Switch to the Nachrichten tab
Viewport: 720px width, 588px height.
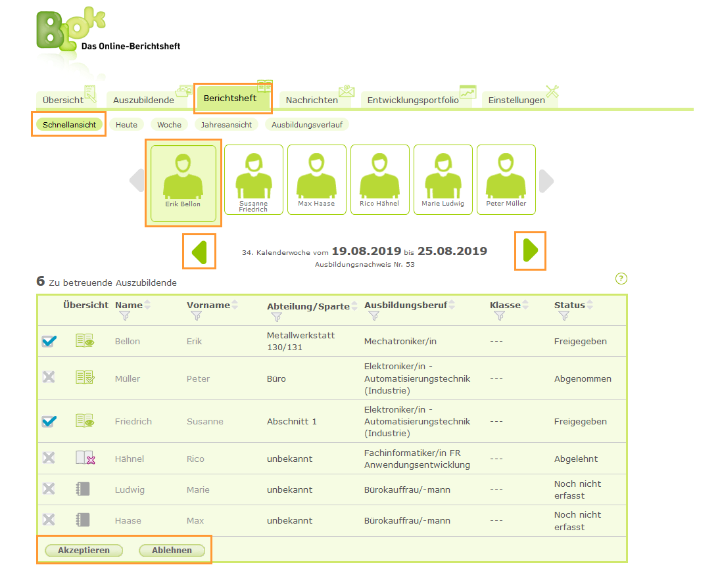pyautogui.click(x=312, y=100)
